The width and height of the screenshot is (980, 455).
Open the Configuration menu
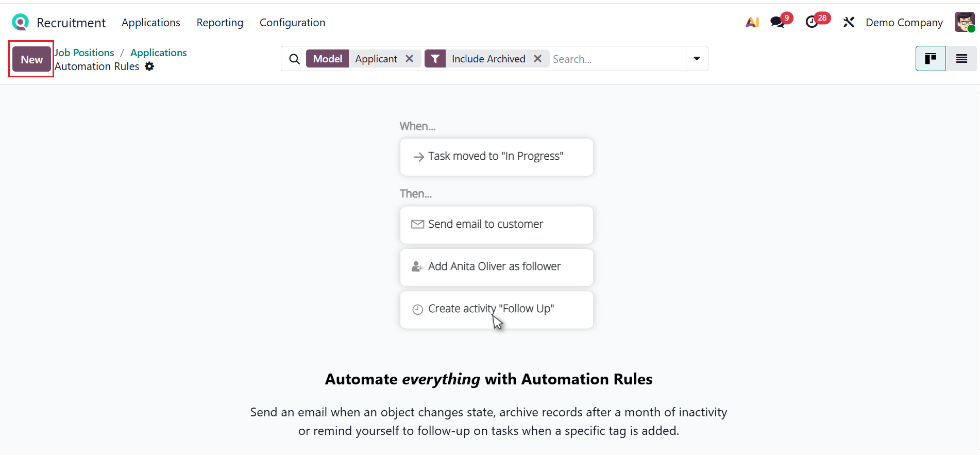(292, 23)
